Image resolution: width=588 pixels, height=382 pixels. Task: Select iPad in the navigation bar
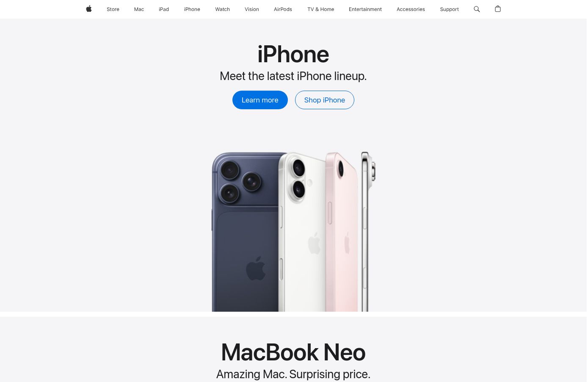(x=164, y=9)
